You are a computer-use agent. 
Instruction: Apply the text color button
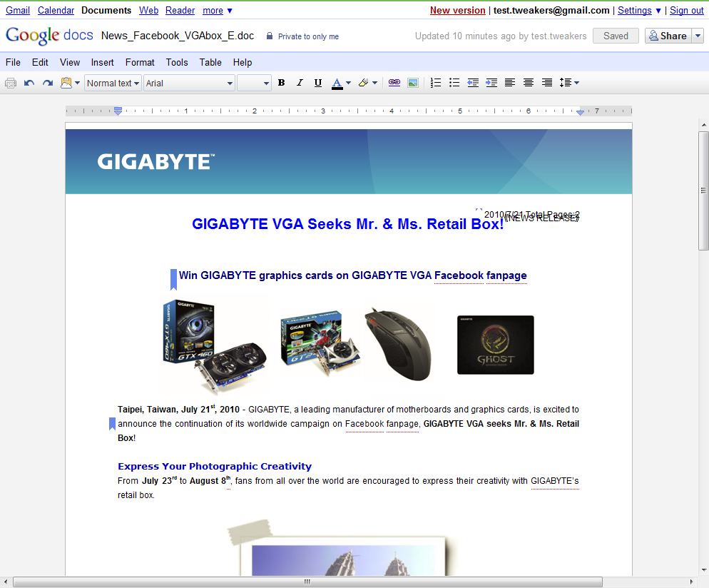click(x=337, y=83)
